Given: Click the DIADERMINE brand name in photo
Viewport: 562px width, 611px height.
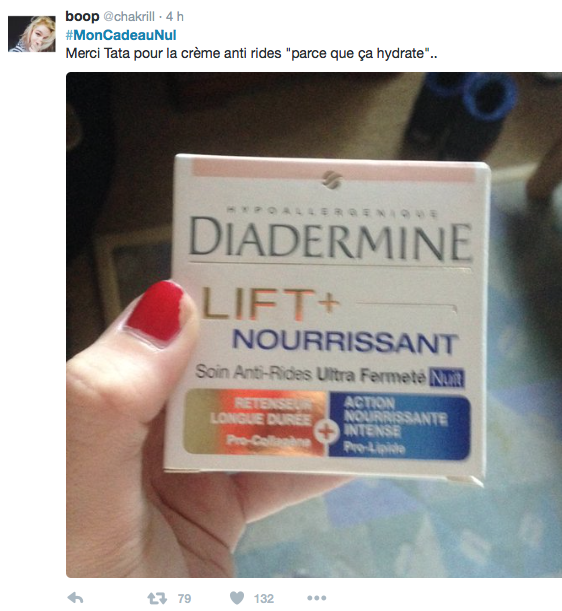Looking at the screenshot, I should [330, 239].
